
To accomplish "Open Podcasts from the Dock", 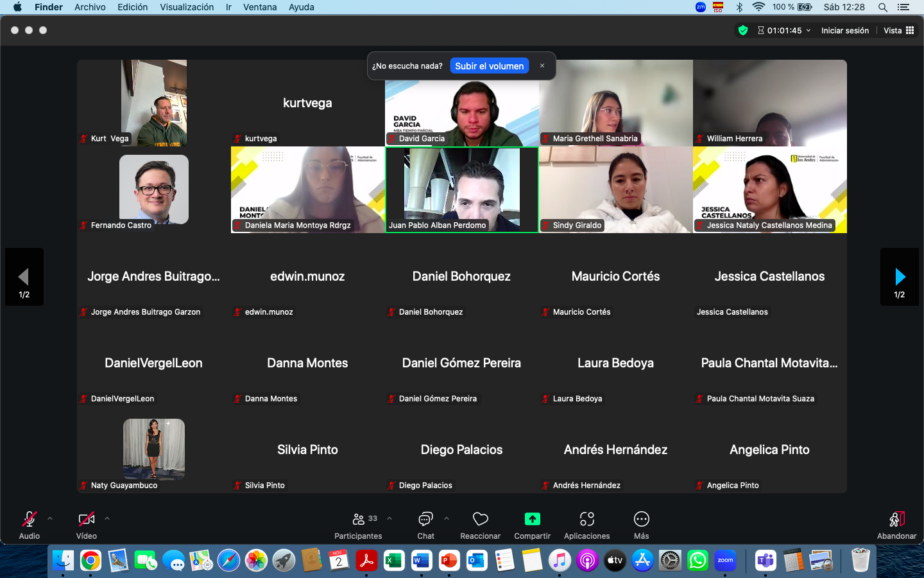I will [x=587, y=561].
